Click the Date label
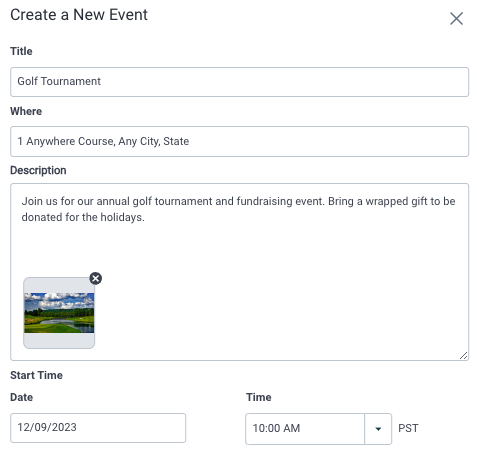The width and height of the screenshot is (477, 455). point(22,397)
